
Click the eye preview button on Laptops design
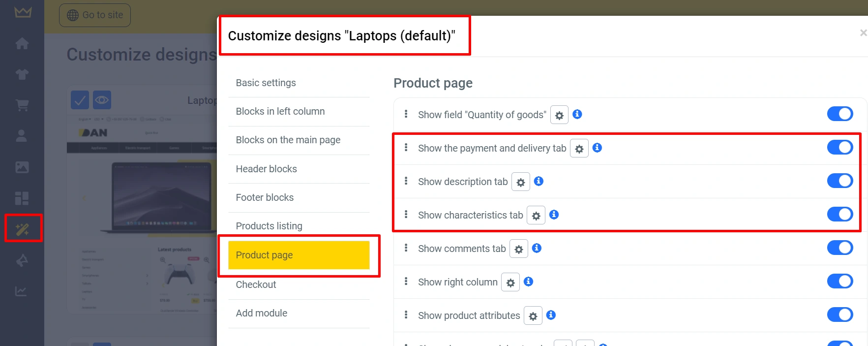pos(102,100)
